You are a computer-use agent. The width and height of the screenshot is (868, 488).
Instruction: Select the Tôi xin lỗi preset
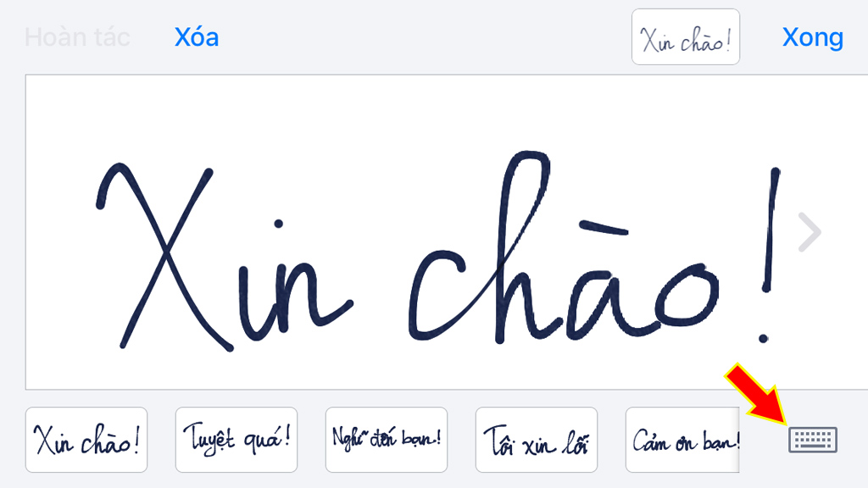(537, 440)
